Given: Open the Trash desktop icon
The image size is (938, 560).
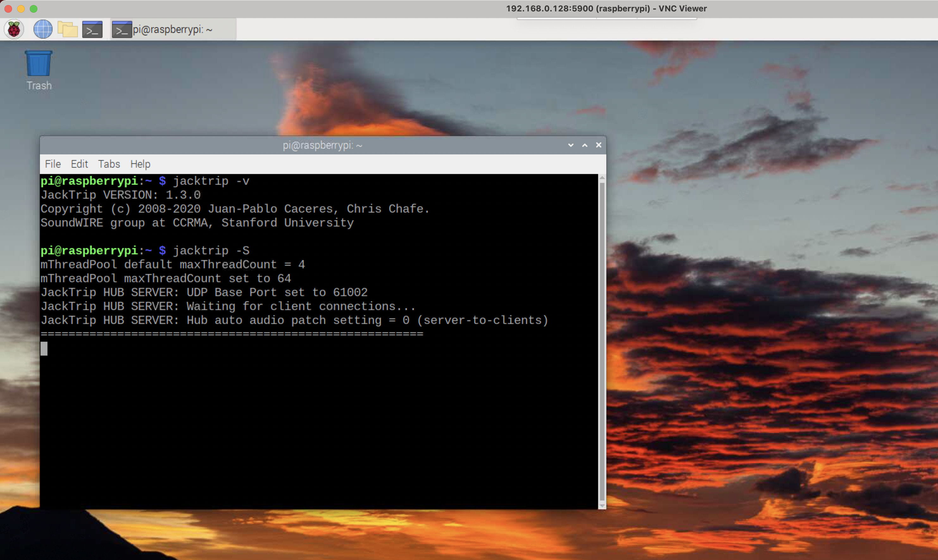Looking at the screenshot, I should click(x=39, y=71).
